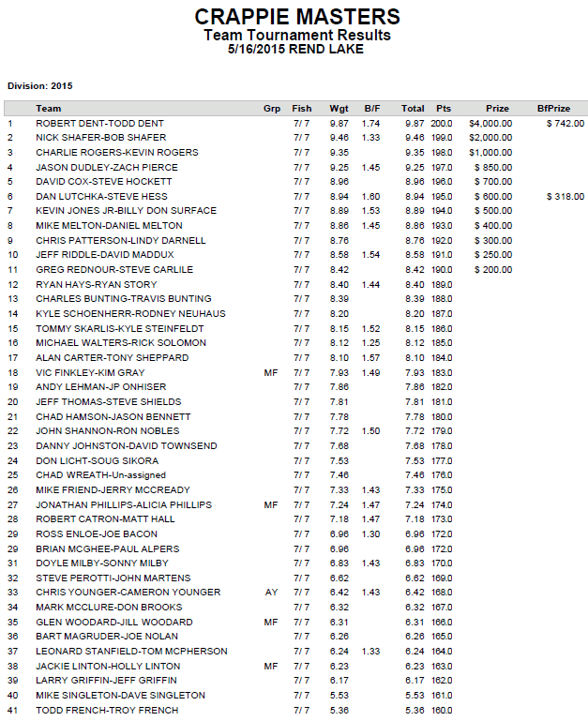Select the ROBERT DENT-TODD DENT team row
The image size is (588, 721).
(x=295, y=123)
